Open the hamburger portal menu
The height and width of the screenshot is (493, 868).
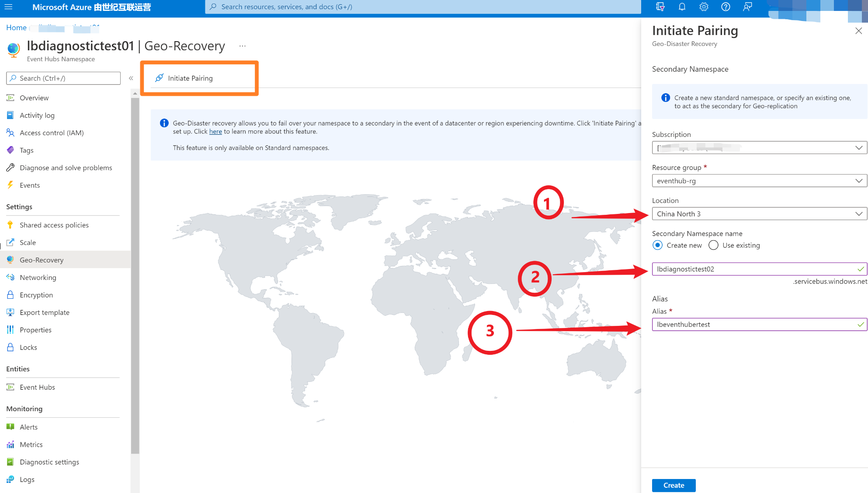8,7
